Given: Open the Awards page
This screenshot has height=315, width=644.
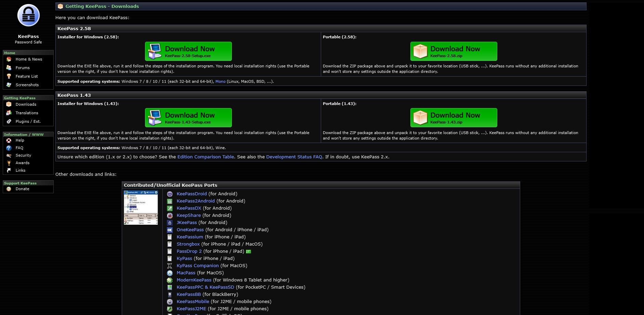Looking at the screenshot, I should pos(22,163).
